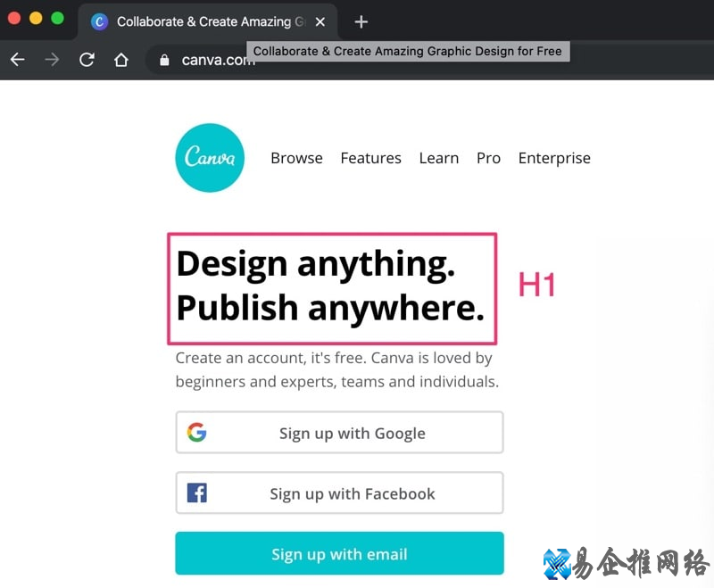Open the Learn section

[438, 158]
